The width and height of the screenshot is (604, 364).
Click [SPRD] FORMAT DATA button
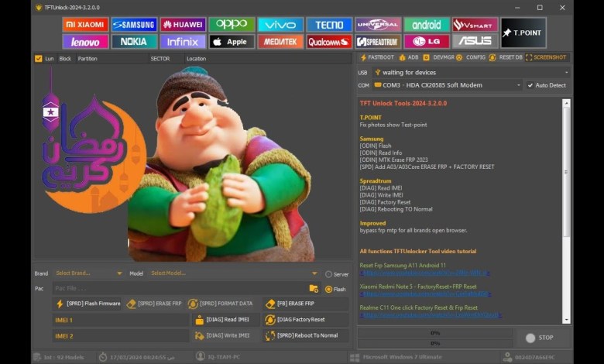coord(221,304)
